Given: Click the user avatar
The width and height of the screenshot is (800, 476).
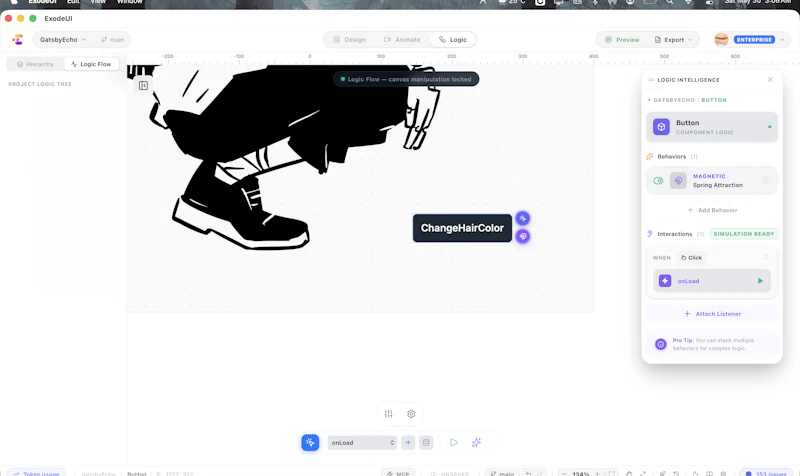Looking at the screenshot, I should (721, 39).
